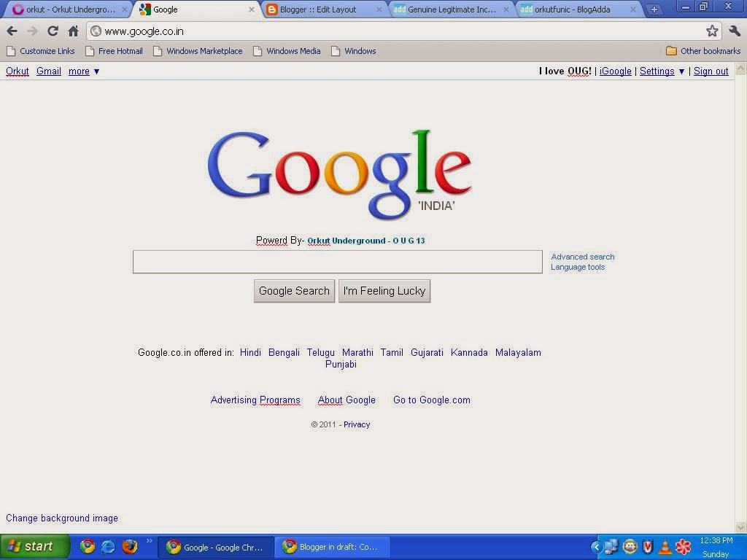The width and height of the screenshot is (747, 560).
Task: Switch Google to Kannada
Action: [469, 352]
